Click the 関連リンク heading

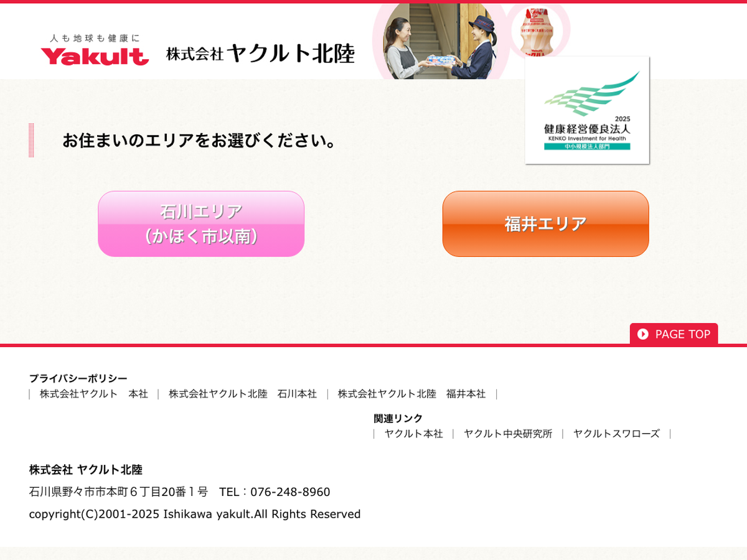[x=398, y=418]
